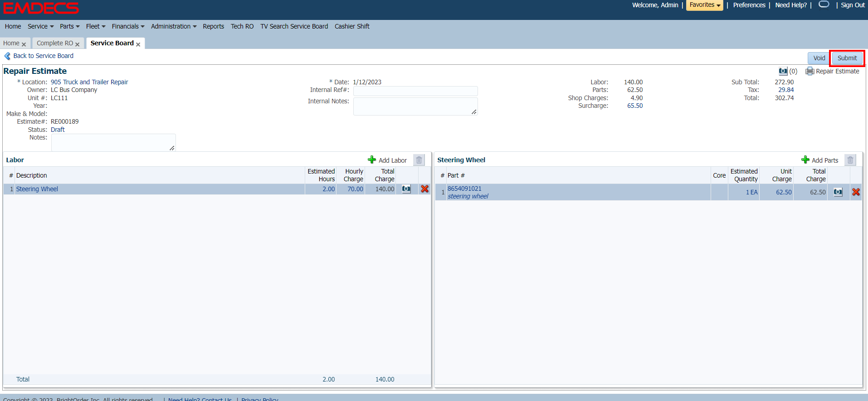The width and height of the screenshot is (868, 401).
Task: Expand the Financials menu
Action: 128,26
